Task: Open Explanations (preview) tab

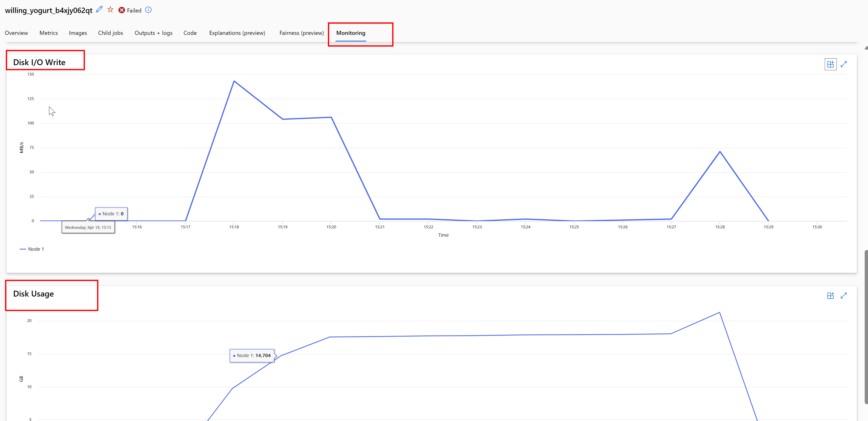Action: pos(237,33)
